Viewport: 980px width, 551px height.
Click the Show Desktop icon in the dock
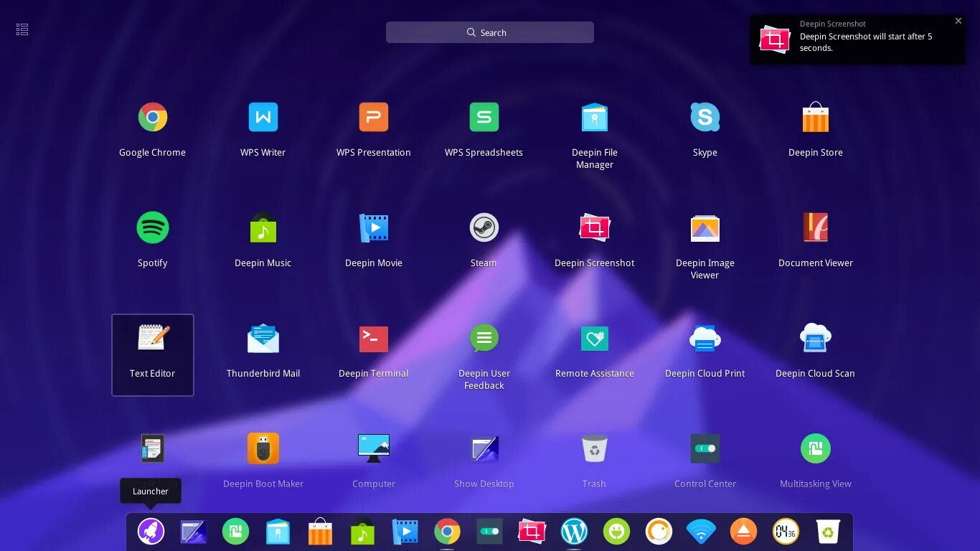tap(193, 532)
